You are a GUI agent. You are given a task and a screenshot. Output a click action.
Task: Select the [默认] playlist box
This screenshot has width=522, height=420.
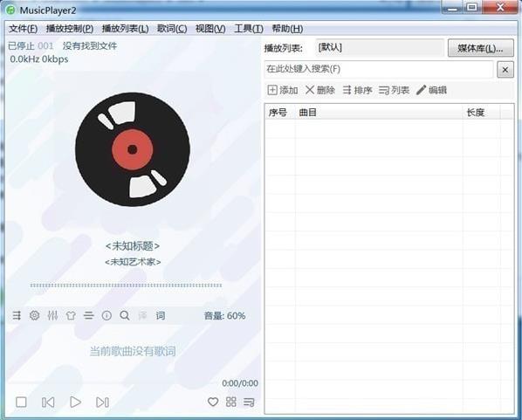379,48
